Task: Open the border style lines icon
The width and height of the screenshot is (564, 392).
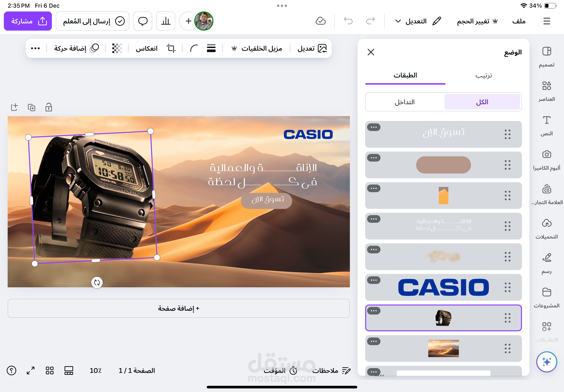Action: coord(211,48)
